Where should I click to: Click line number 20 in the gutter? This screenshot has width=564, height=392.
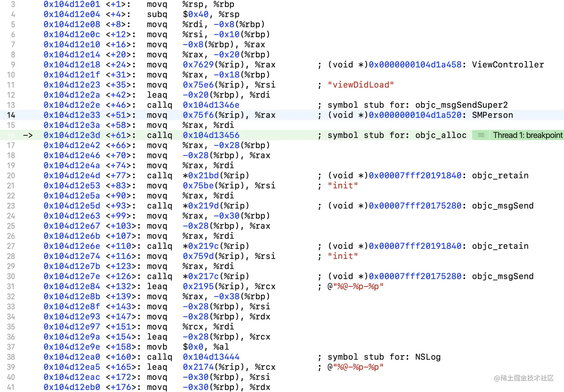[x=11, y=175]
